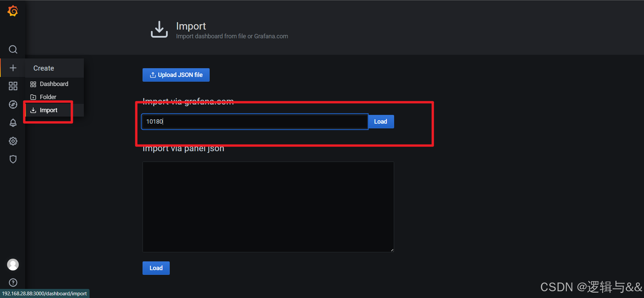Select the Create menu header
This screenshot has width=644, height=298.
coord(54,68)
